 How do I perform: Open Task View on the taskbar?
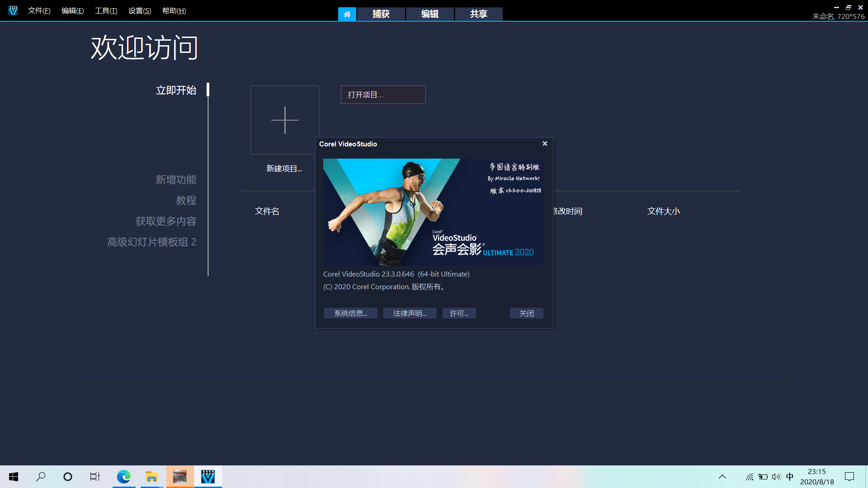coord(95,477)
